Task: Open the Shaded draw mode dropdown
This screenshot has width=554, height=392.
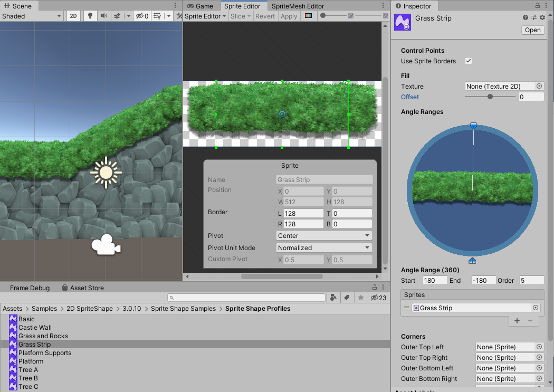Action: click(x=32, y=16)
